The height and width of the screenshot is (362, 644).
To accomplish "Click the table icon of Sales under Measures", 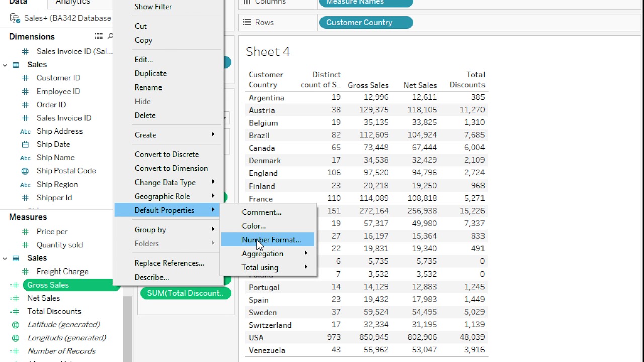I will [x=16, y=258].
